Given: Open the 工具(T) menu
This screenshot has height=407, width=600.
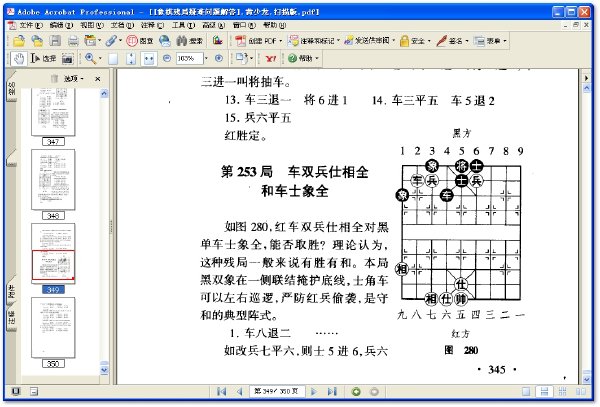Looking at the screenshot, I should [x=183, y=25].
